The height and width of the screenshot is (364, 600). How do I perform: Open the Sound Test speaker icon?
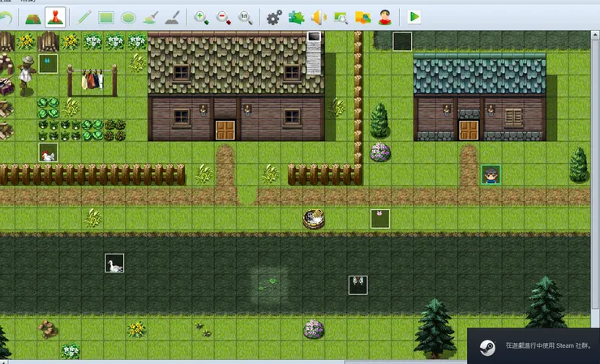pos(319,17)
